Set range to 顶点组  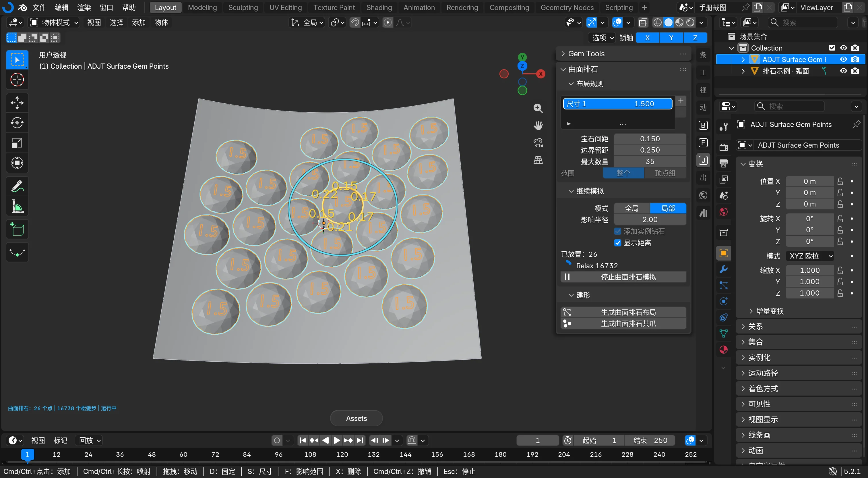coord(665,173)
